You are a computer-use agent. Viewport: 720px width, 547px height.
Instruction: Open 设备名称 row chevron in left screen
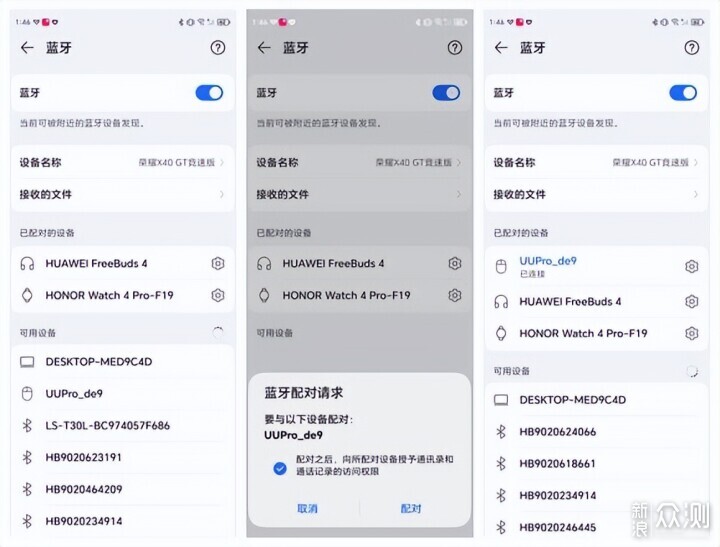222,163
